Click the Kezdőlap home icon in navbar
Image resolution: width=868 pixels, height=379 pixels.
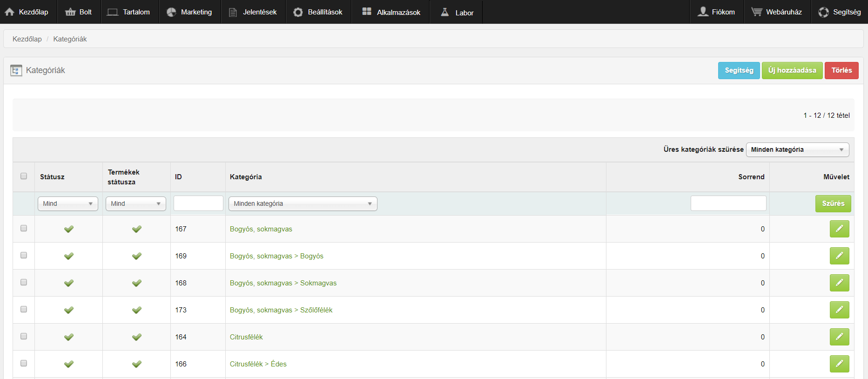[x=9, y=12]
